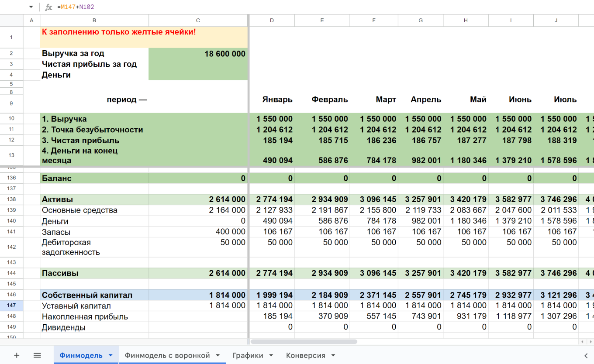Image resolution: width=594 pixels, height=364 pixels.
Task: Open the Конверсия tab dropdown arrow
Action: pyautogui.click(x=333, y=355)
